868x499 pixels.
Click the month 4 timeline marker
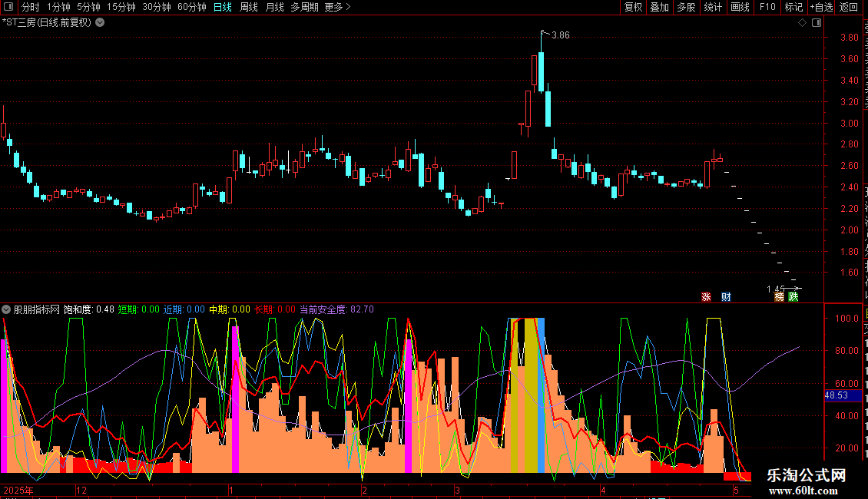[x=604, y=490]
